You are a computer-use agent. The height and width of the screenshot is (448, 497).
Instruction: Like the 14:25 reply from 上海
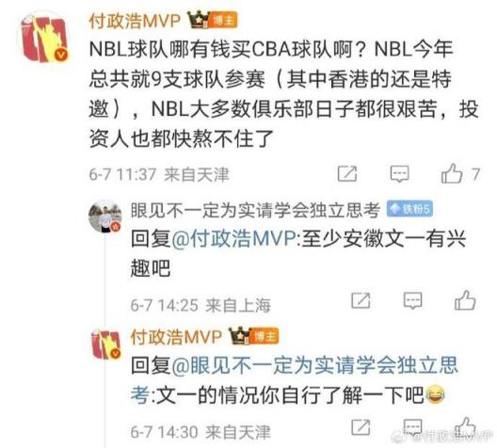(x=465, y=299)
